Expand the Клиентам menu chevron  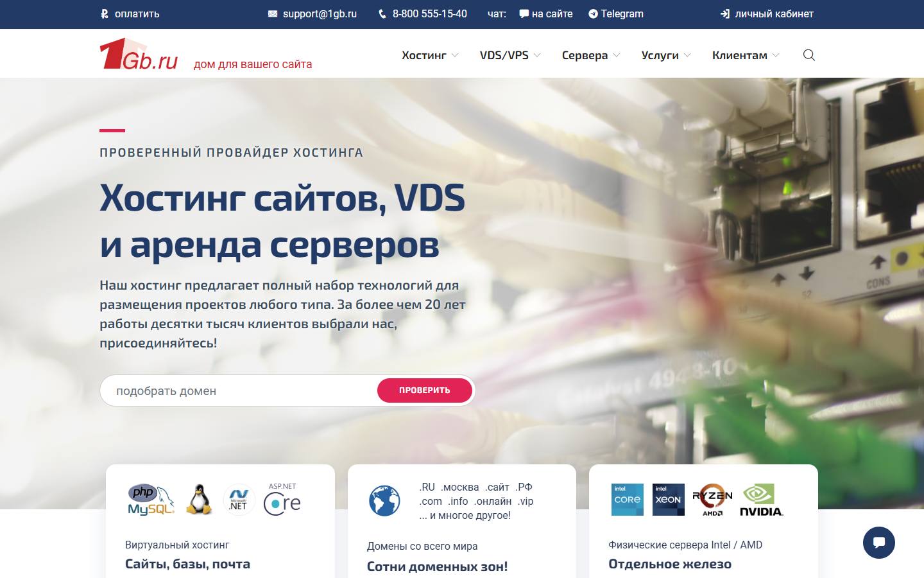click(776, 55)
